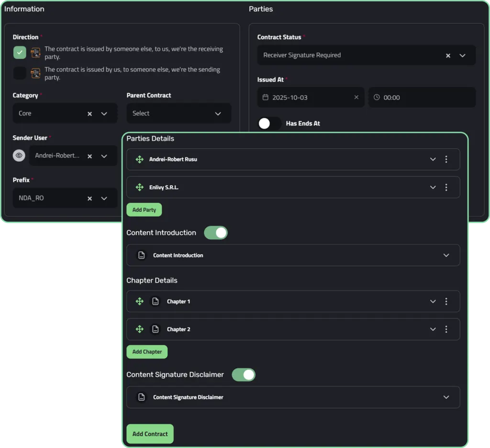Expand the Enlivy S.R.L. party chevron

pos(433,187)
